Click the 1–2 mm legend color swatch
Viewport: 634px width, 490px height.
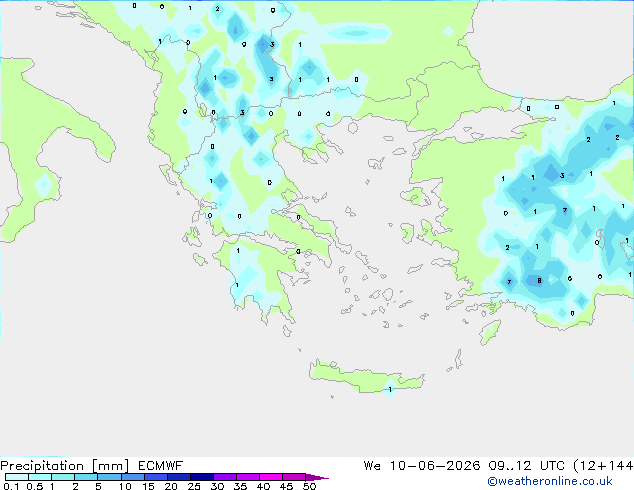63,477
